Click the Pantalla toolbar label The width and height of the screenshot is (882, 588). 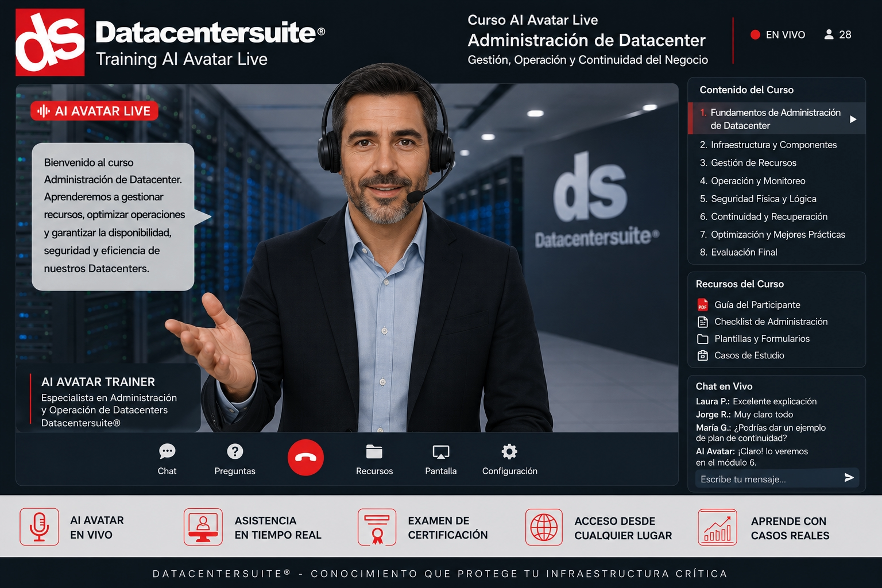pyautogui.click(x=441, y=471)
